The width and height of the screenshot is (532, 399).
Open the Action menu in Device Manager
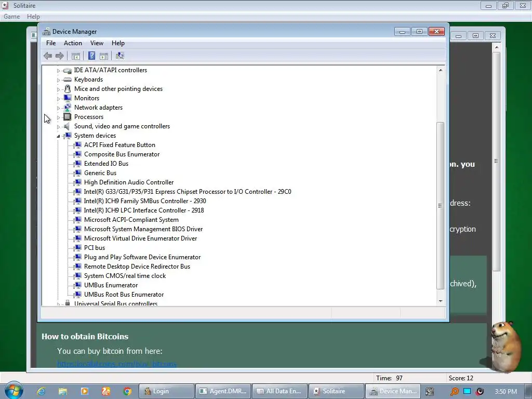click(x=73, y=43)
